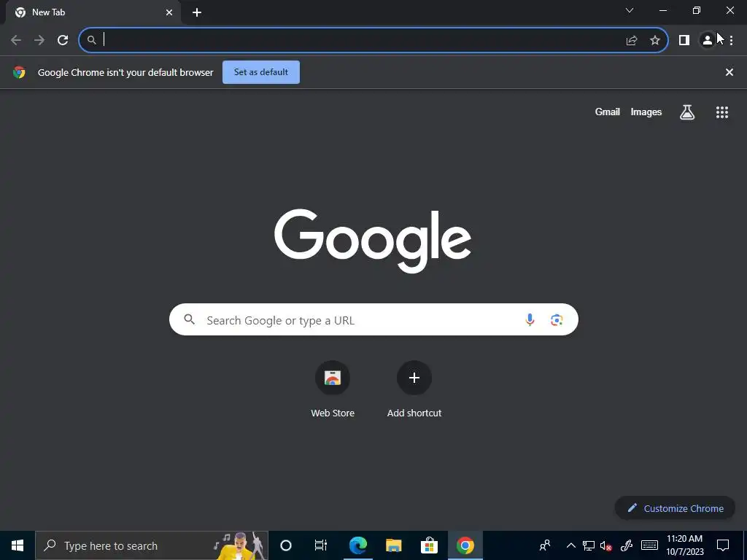Click the share this page icon
747x560 pixels.
coord(632,41)
